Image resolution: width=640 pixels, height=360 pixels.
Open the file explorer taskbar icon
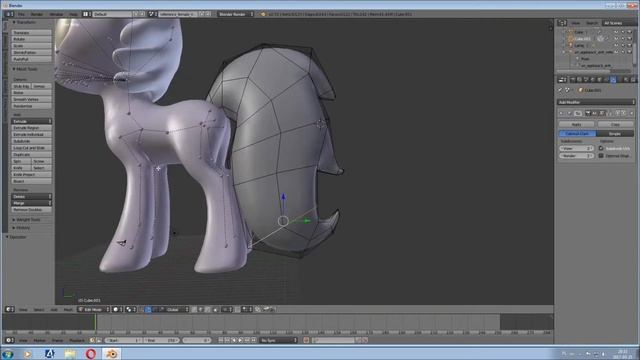(x=70, y=353)
